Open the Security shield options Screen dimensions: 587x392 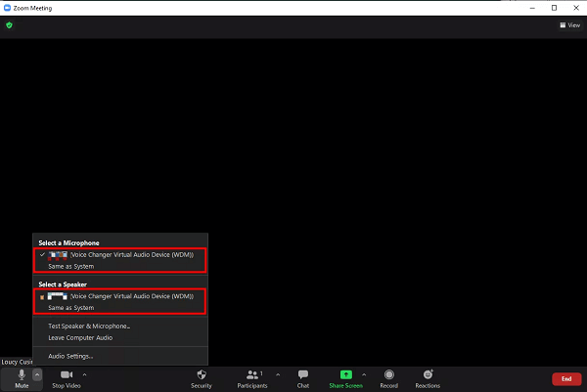(x=201, y=377)
